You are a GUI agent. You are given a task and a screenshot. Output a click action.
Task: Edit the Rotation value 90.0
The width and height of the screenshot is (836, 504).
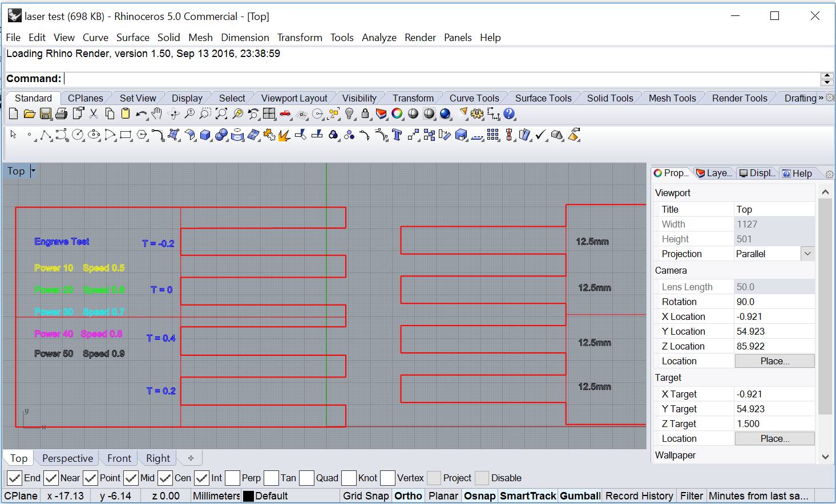(774, 302)
